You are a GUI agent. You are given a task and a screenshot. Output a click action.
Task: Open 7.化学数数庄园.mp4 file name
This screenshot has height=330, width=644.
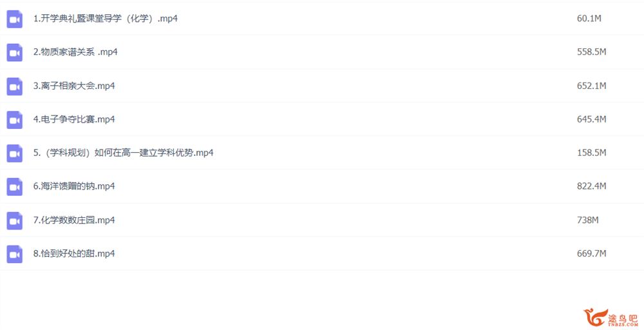74,220
